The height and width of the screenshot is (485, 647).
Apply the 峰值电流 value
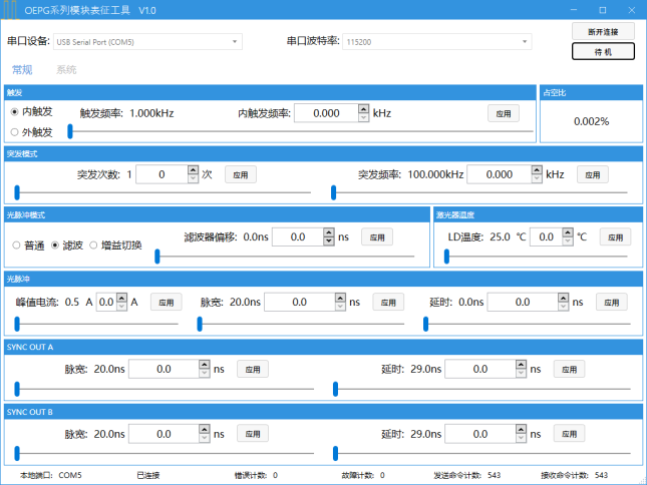pyautogui.click(x=166, y=303)
